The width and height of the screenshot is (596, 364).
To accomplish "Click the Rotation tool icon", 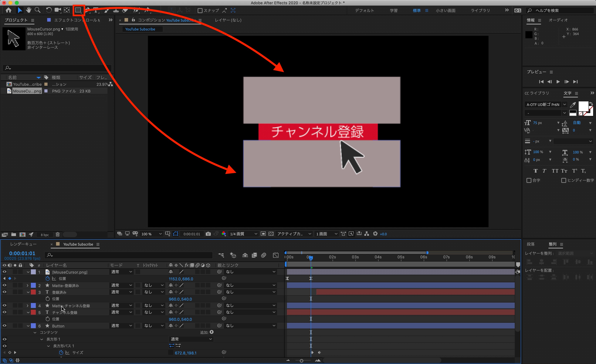I will 49,10.
